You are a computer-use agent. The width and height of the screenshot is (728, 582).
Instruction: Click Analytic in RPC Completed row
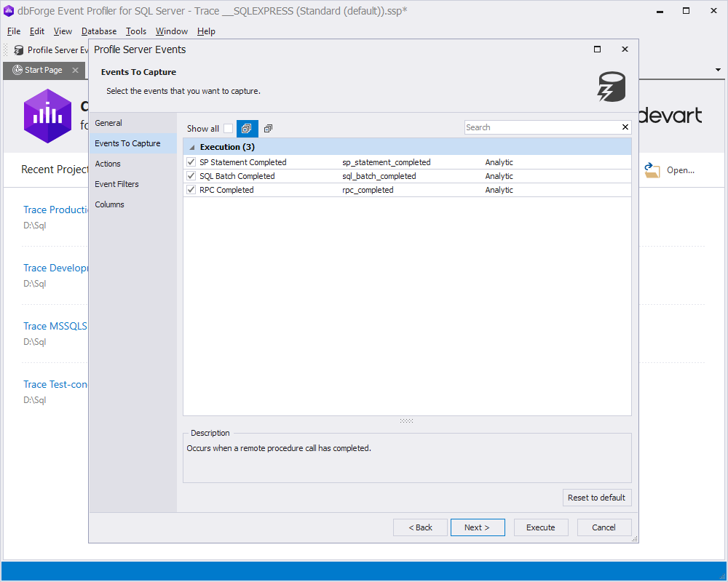click(x=499, y=190)
